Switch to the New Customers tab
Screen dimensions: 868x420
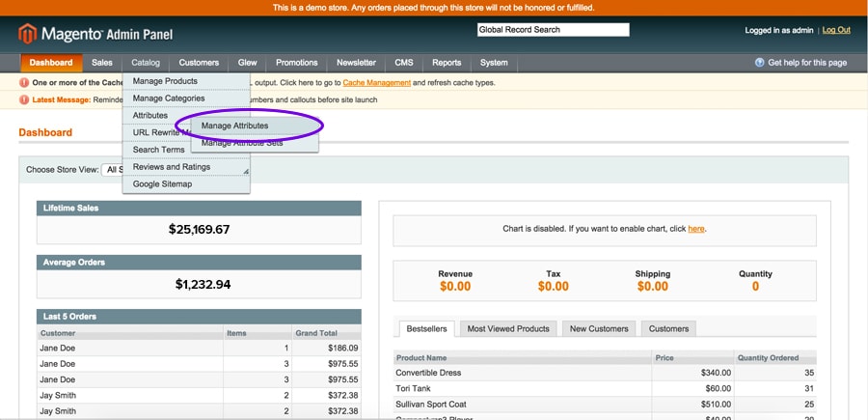click(x=599, y=328)
